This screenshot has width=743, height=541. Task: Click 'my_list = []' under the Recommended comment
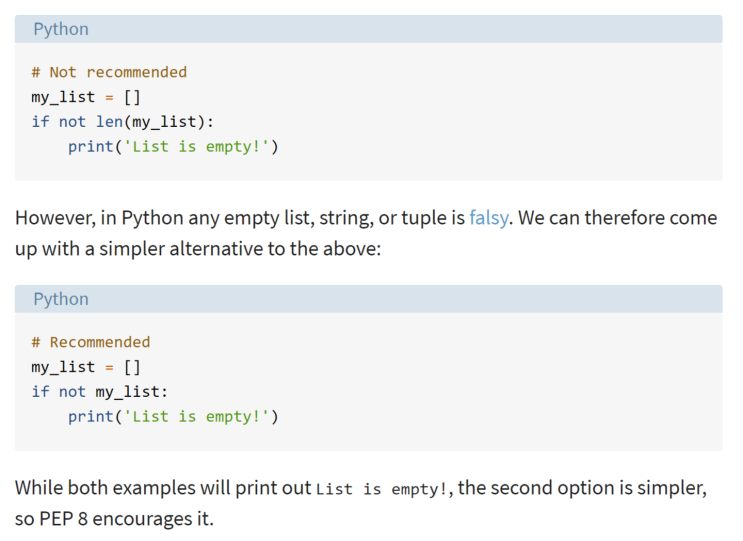click(x=86, y=367)
